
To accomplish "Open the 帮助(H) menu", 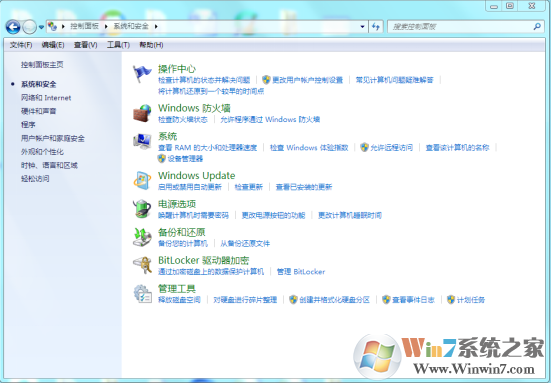I will point(151,45).
